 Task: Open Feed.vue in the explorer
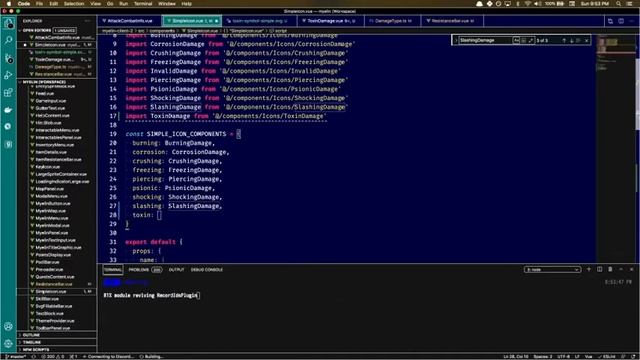coord(44,93)
